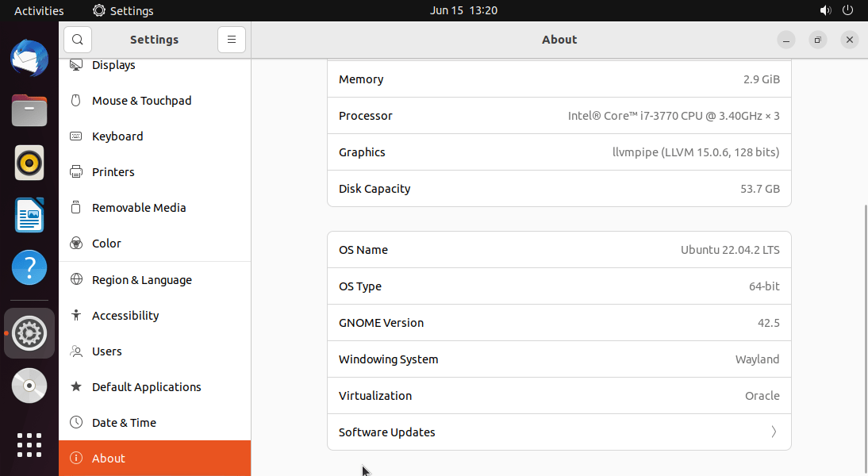Viewport: 868px width, 476px height.
Task: Open the Color settings panel
Action: coord(155,243)
